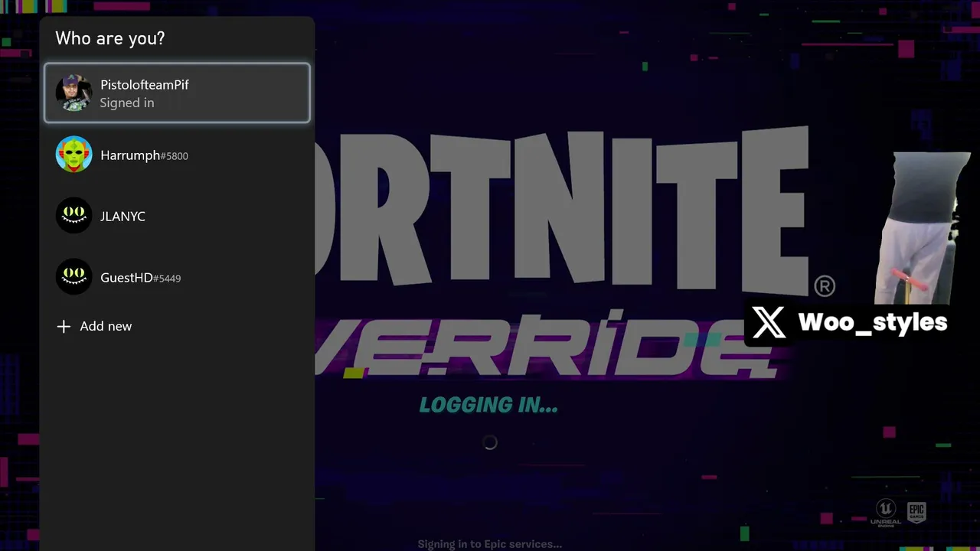
Task: Click the PistolofteamPif gamertag name
Action: (145, 85)
